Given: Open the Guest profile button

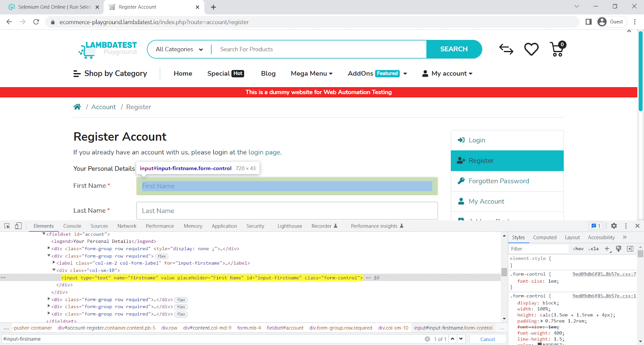Looking at the screenshot, I should tap(611, 22).
